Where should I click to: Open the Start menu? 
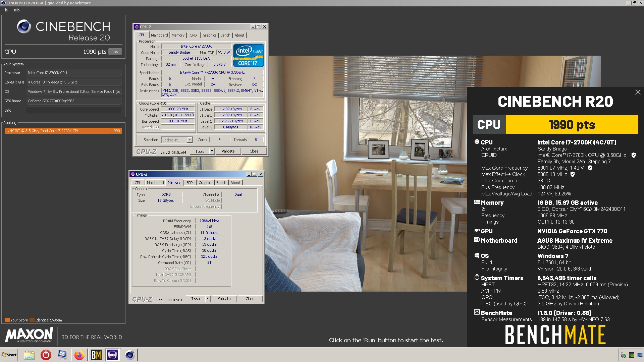[x=9, y=355]
